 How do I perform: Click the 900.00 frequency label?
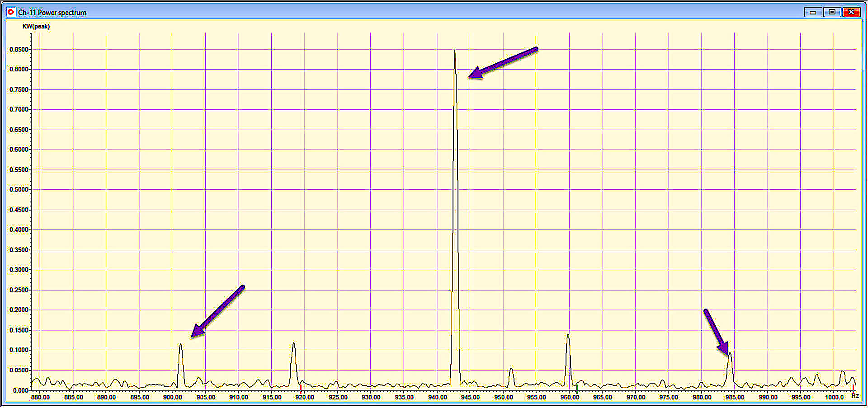point(173,398)
